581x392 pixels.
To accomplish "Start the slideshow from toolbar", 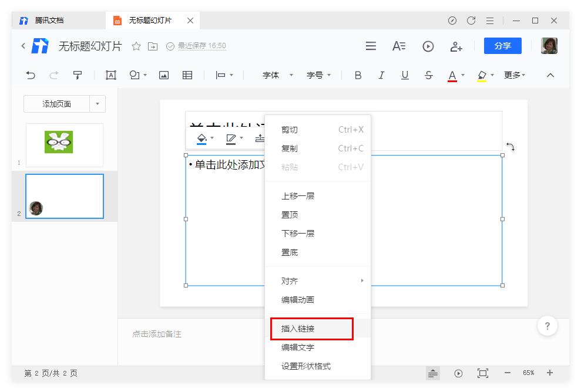I will click(428, 46).
